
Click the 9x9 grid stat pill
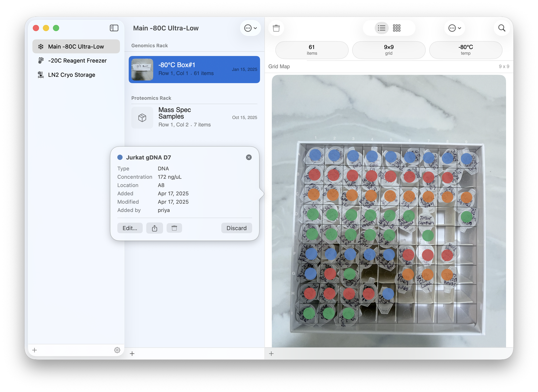389,50
